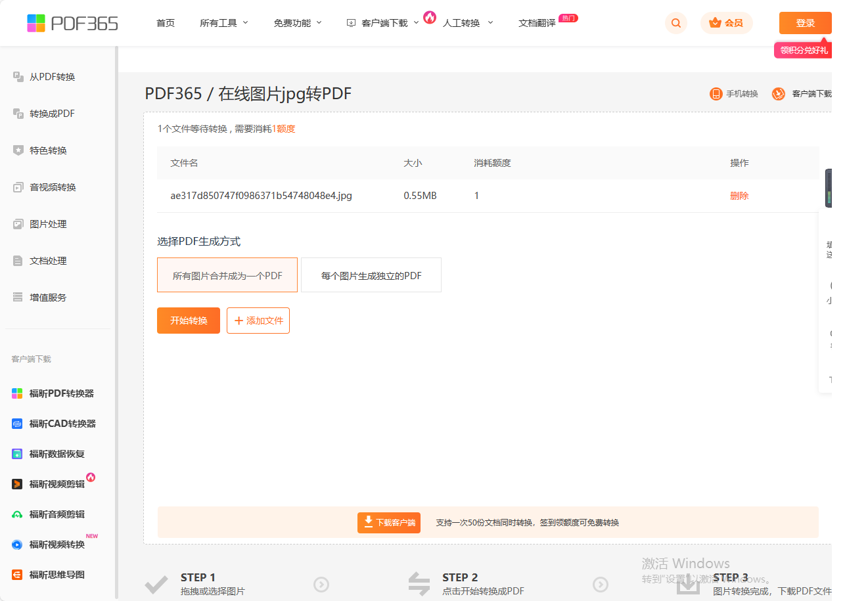Screen dimensions: 868x601
Task: Click the 图片处理 sidebar icon
Action: (x=18, y=224)
